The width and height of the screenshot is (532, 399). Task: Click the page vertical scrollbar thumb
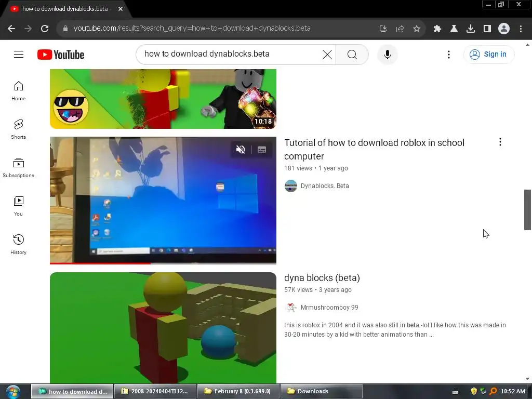pos(527,210)
